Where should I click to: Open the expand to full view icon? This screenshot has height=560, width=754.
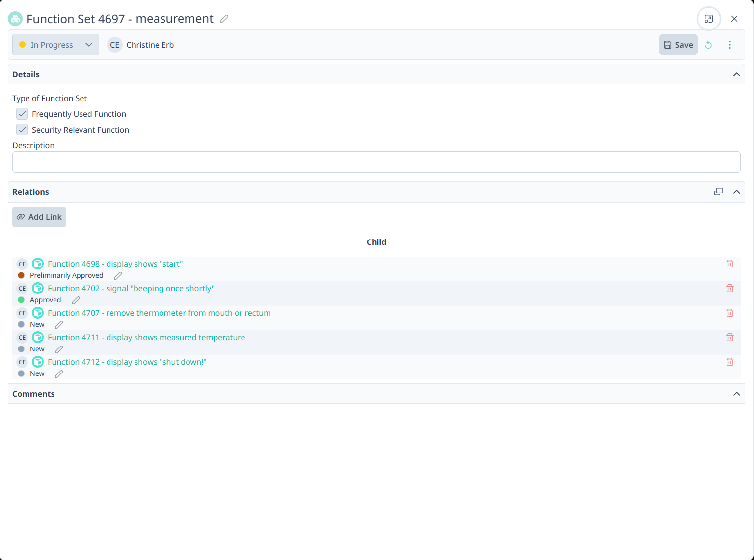(709, 19)
